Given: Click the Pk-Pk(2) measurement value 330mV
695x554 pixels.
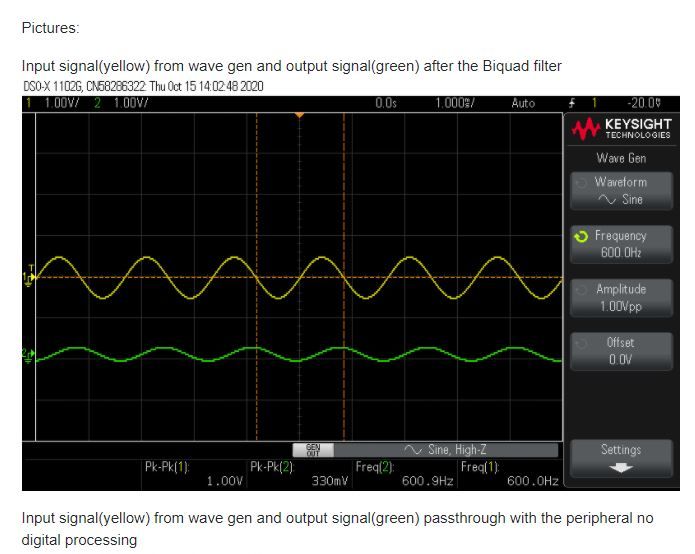Looking at the screenshot, I should (x=330, y=481).
